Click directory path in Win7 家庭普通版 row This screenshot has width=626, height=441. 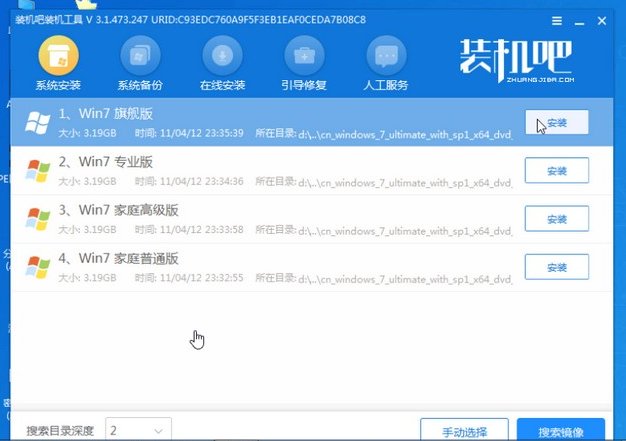point(405,279)
